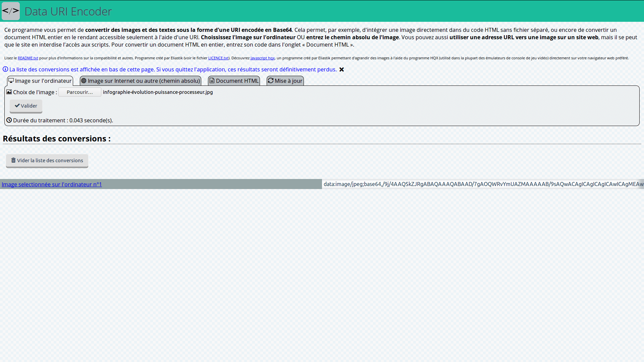644x362 pixels.
Task: Open the LICENCE.txt link
Action: coord(218,58)
